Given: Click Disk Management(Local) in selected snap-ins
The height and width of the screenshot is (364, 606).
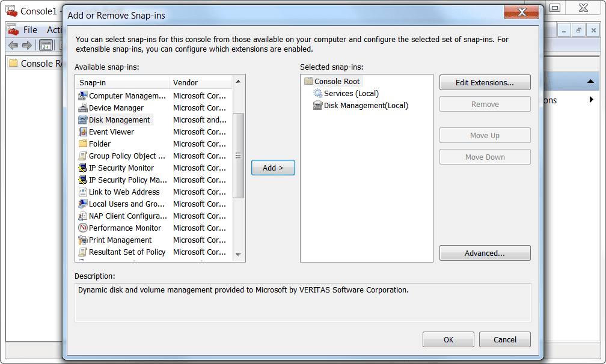Looking at the screenshot, I should (x=366, y=106).
